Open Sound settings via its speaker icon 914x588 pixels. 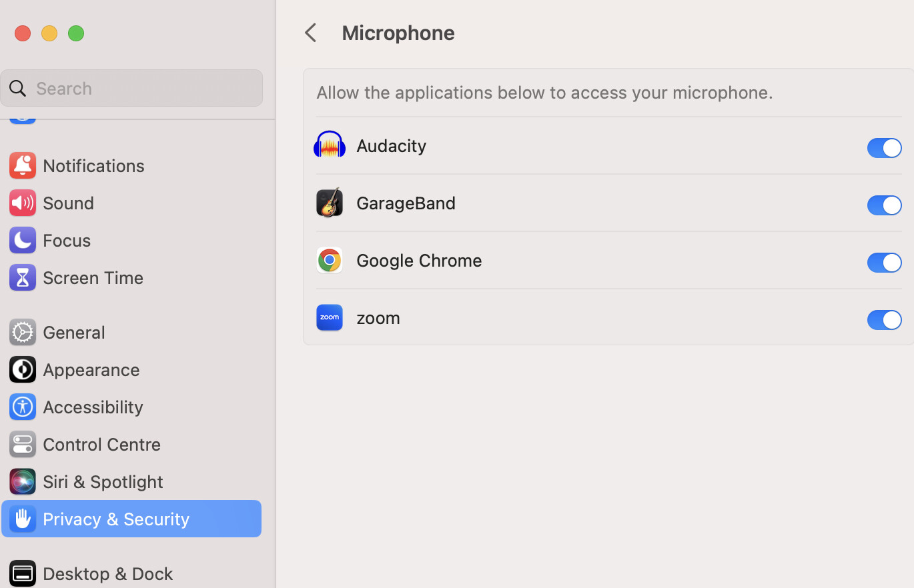point(22,203)
